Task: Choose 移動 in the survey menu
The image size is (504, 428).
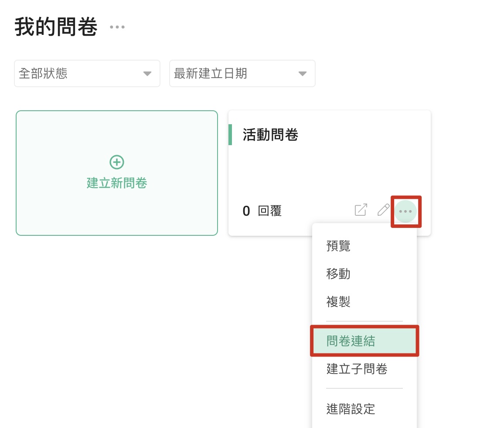Action: [338, 274]
